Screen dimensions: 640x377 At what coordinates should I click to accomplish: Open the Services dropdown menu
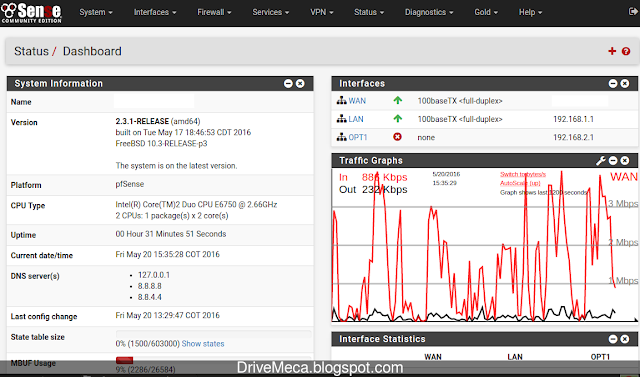click(271, 12)
